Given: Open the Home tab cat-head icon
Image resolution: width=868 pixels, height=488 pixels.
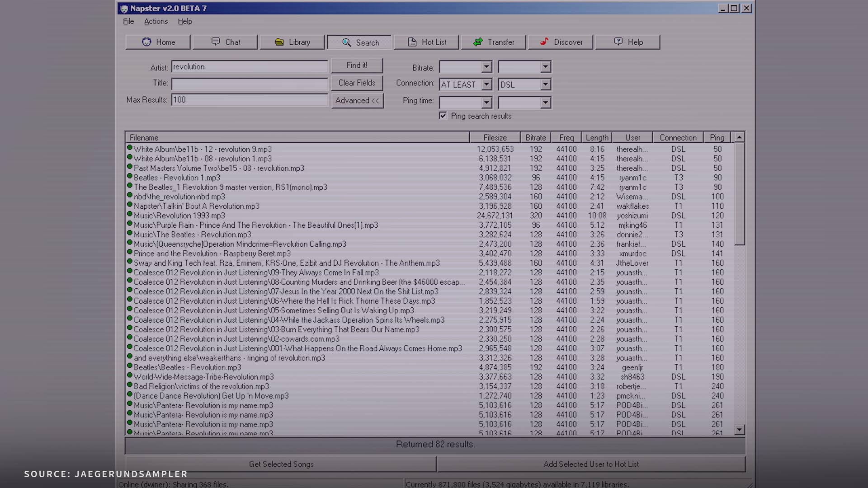Looking at the screenshot, I should point(146,42).
